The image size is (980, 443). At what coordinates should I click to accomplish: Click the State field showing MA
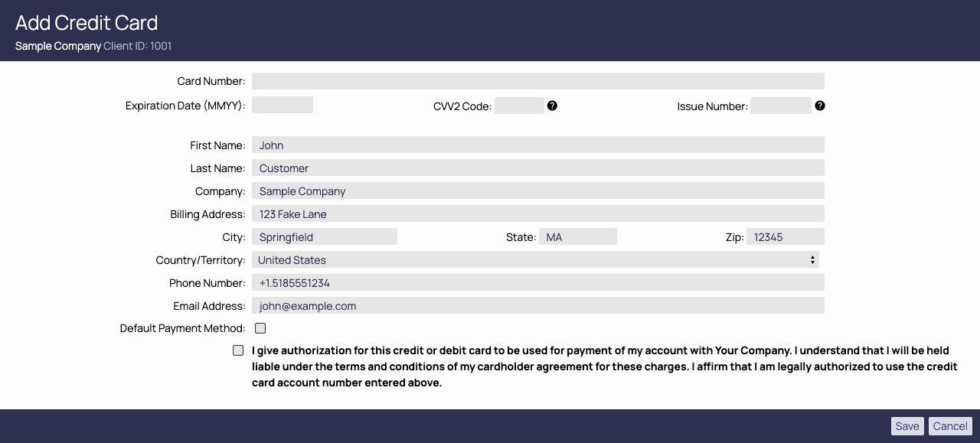(578, 237)
